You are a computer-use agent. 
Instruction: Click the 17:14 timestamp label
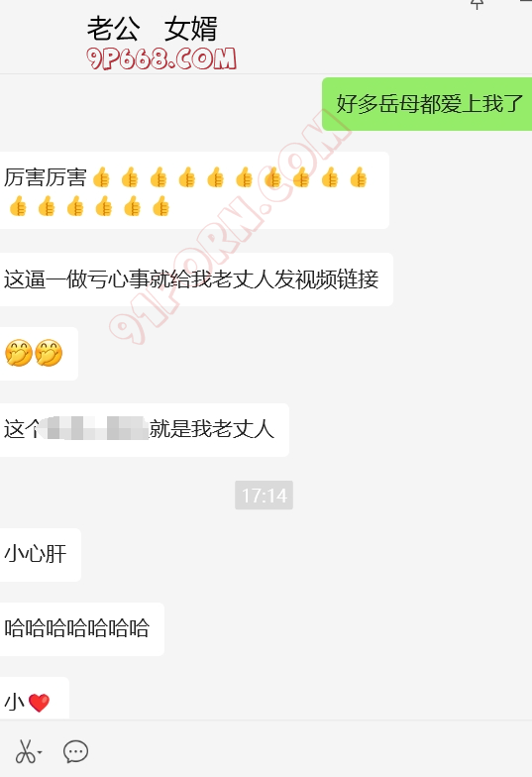(x=264, y=496)
